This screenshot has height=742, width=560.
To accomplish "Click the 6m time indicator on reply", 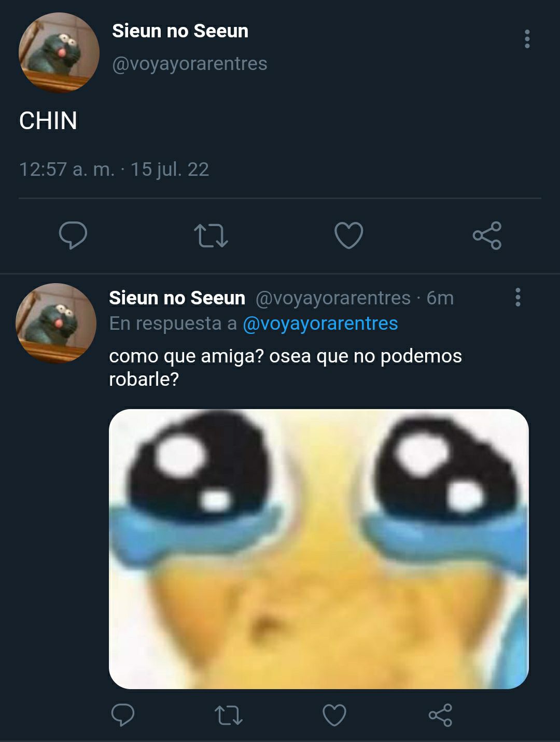I will pos(440,298).
